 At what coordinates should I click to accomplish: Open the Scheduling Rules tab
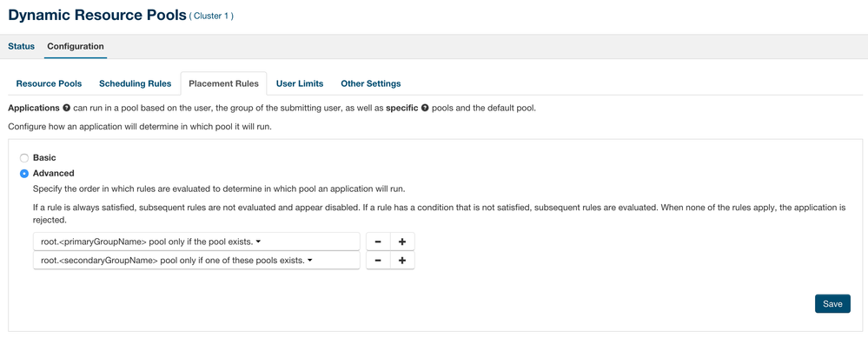135,83
